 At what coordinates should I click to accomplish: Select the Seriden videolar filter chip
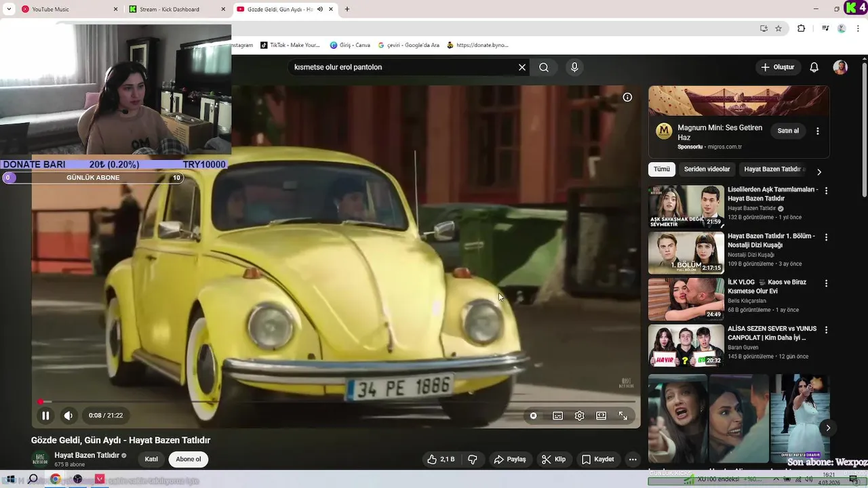pos(707,169)
